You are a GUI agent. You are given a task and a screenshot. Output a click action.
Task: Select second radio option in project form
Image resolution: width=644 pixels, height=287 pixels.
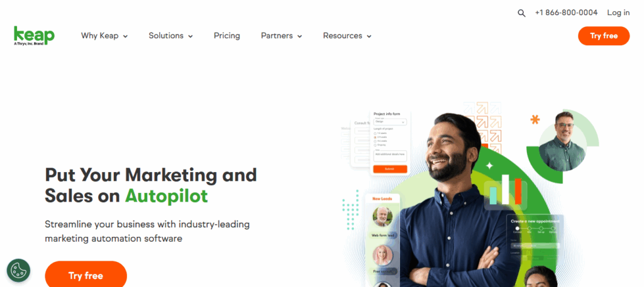(375, 138)
